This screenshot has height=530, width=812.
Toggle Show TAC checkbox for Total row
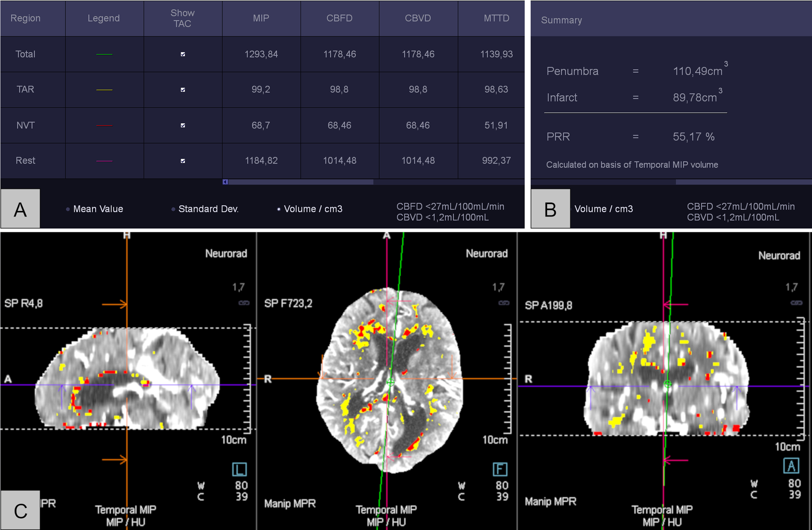(183, 54)
